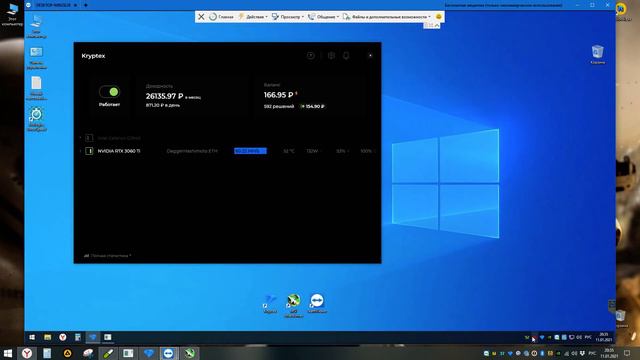Click the feedback smiley in the TeamViewer toolbar

[x=439, y=17]
